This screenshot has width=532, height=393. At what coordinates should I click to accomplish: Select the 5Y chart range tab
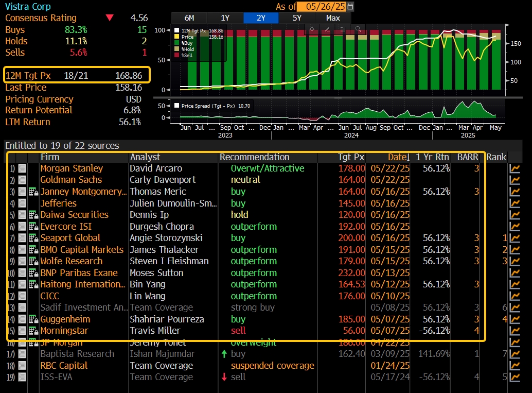(x=297, y=18)
